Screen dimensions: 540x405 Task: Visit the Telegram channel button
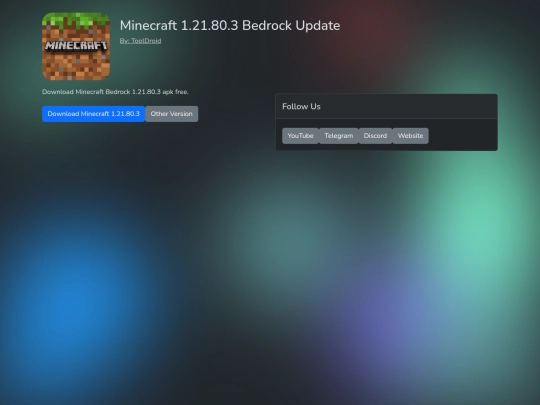(x=339, y=136)
